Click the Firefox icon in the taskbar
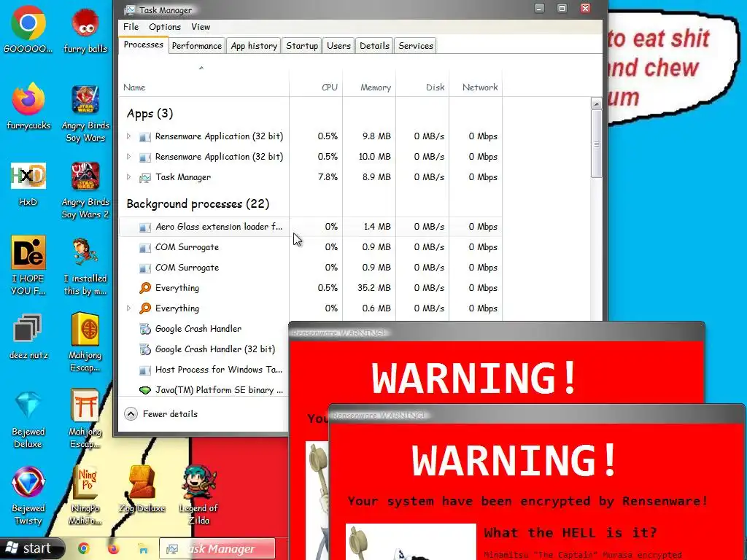 pos(113,548)
